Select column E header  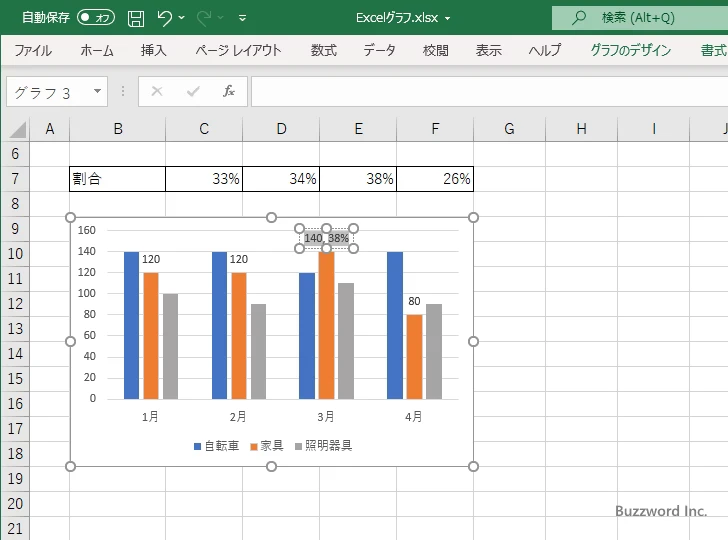[358, 129]
